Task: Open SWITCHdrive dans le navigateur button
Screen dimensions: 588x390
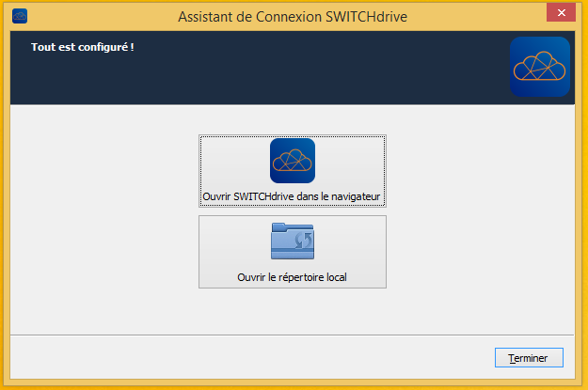Action: (x=292, y=172)
